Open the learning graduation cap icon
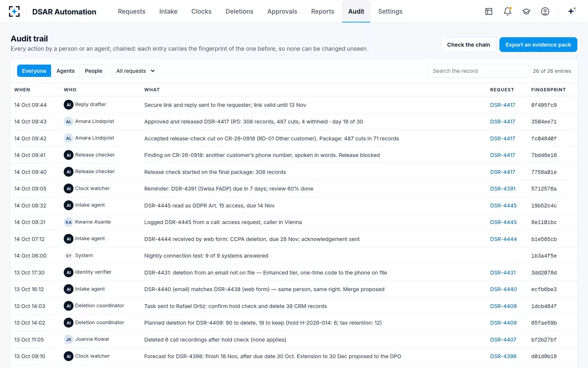Screen dimensions: 588x368 526,11
